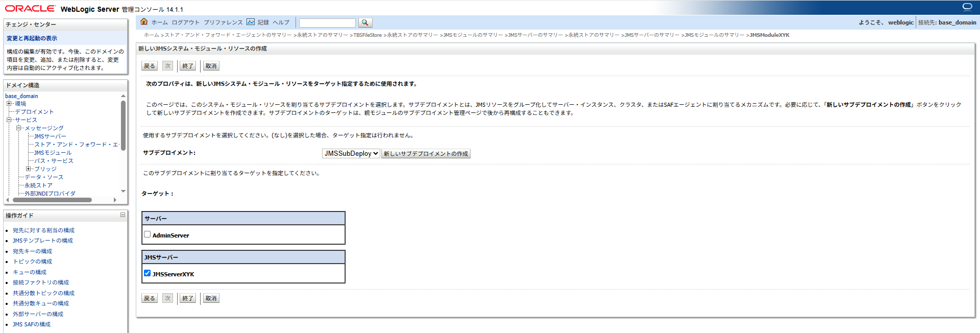The image size is (980, 333).
Task: Click domain tree vertical scrollbar thumb
Action: pyautogui.click(x=123, y=126)
